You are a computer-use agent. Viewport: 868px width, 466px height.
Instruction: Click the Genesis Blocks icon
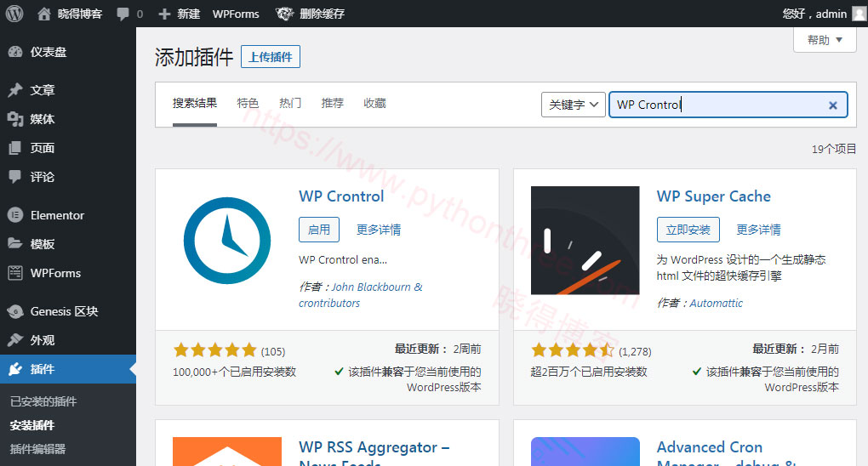[x=15, y=311]
